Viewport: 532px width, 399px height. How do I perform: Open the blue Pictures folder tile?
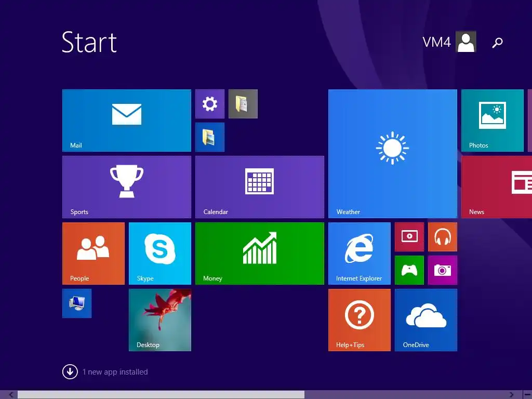pyautogui.click(x=210, y=137)
